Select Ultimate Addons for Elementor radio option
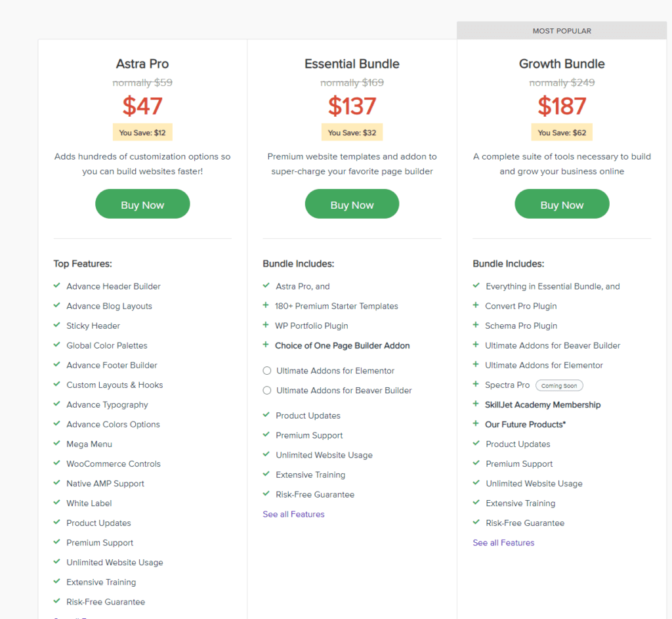The image size is (672, 619). coord(267,371)
